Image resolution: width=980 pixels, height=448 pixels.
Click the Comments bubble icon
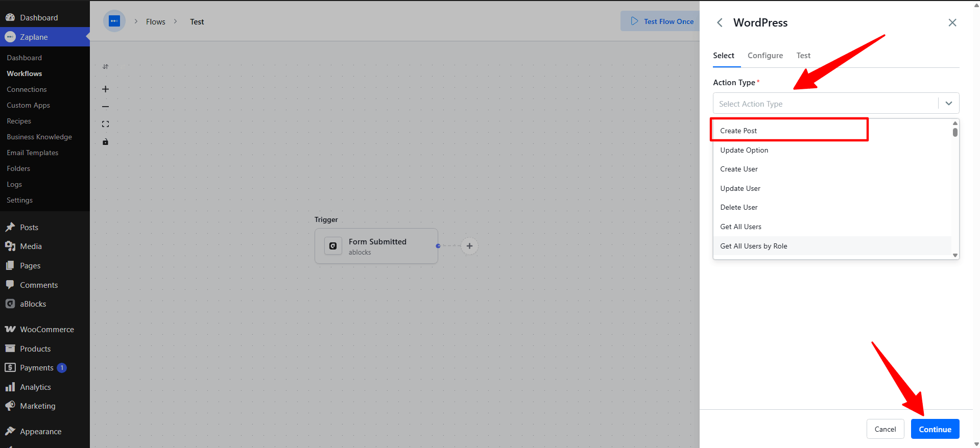coord(10,285)
